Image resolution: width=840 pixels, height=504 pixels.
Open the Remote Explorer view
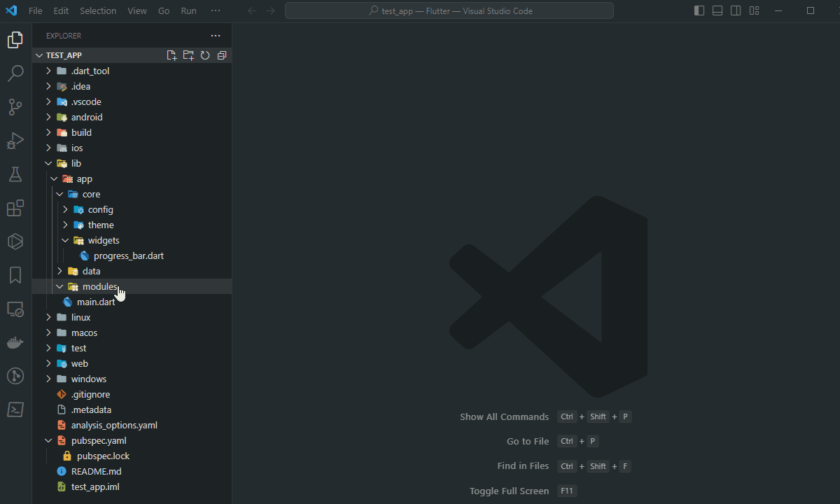[x=15, y=309]
